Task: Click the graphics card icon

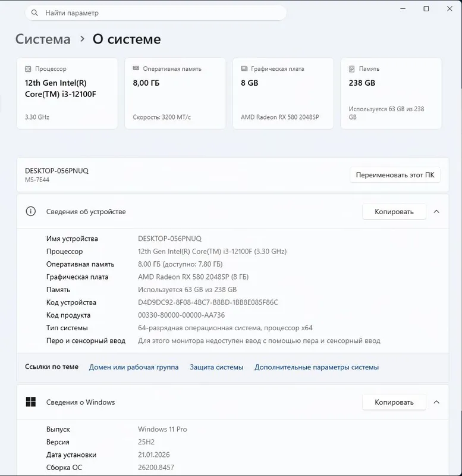Action: pos(244,68)
